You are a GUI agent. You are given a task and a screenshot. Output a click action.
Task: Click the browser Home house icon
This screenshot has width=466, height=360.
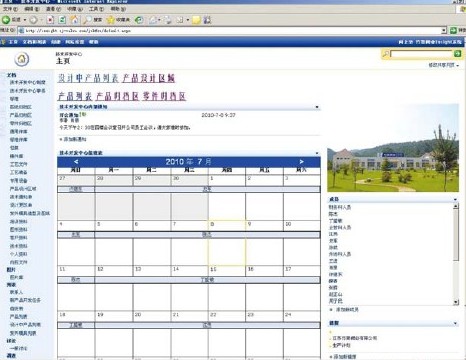74,20
